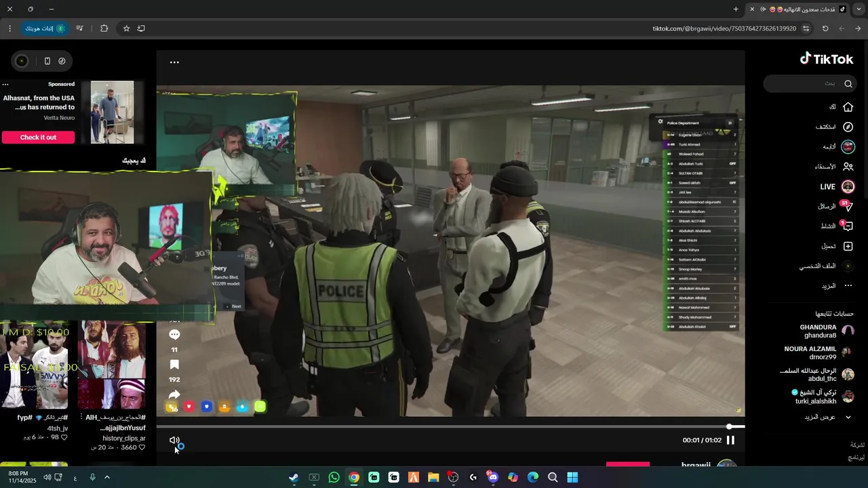Open the Chrome extensions puzzle menu

click(104, 28)
